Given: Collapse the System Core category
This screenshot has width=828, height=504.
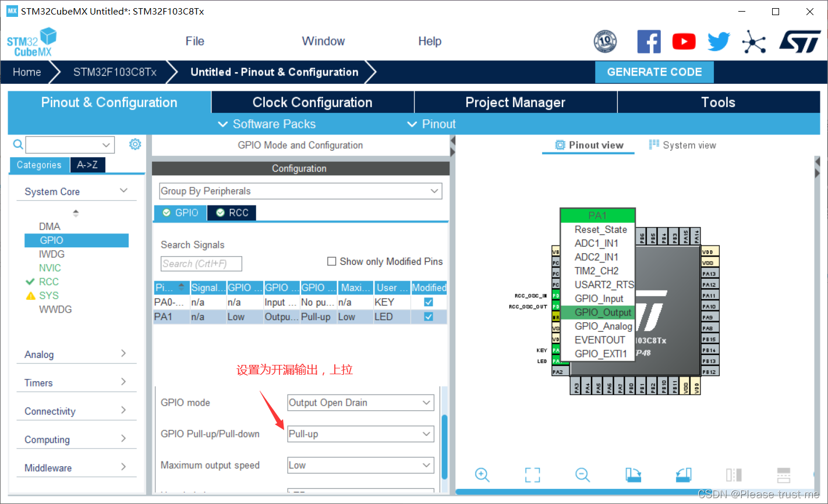Looking at the screenshot, I should click(x=123, y=191).
